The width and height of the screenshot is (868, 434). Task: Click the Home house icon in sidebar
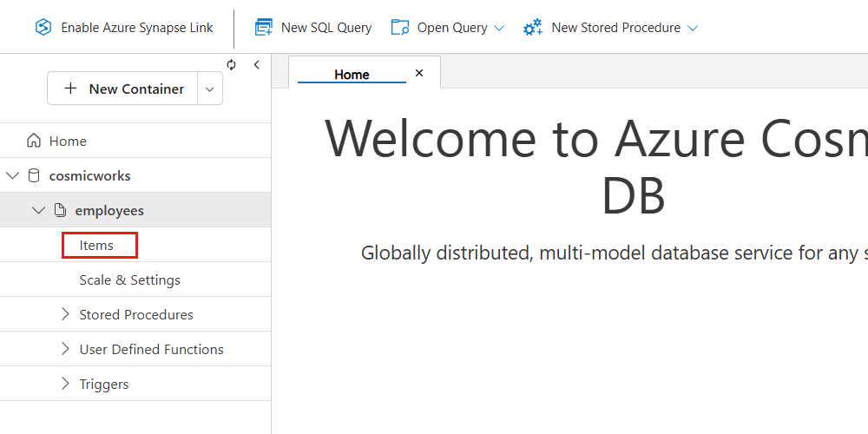pyautogui.click(x=34, y=141)
